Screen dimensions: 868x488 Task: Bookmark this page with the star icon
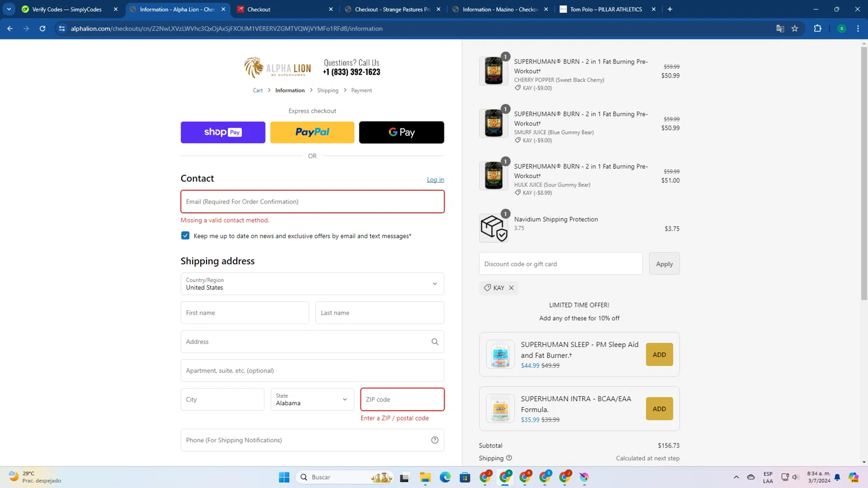coord(795,28)
